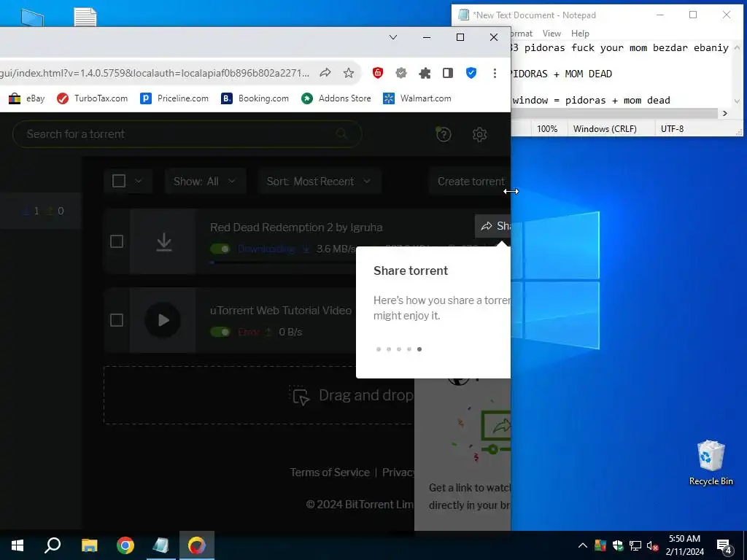Open the TurboTax.com bookmark
The image size is (747, 560).
(92, 98)
